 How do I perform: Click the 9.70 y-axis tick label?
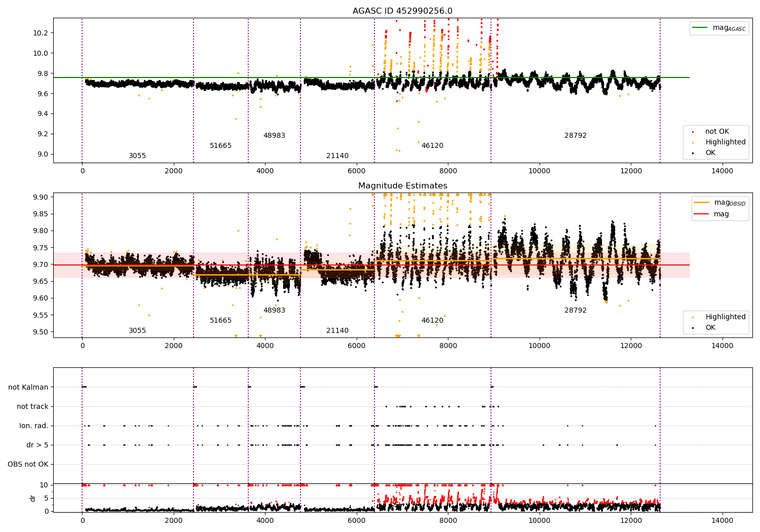41,264
